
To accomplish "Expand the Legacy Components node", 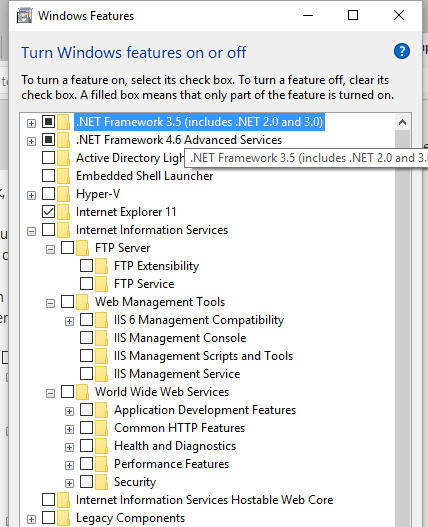I will click(x=31, y=519).
